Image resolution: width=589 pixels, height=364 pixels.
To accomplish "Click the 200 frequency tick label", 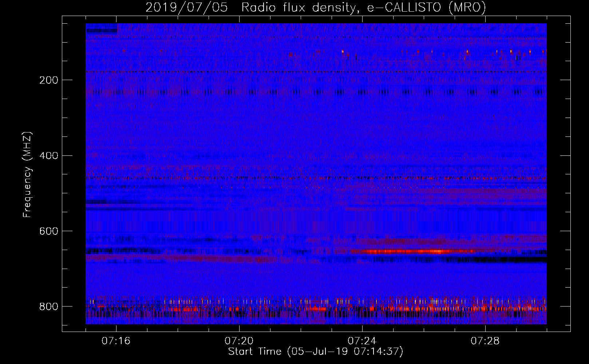I will point(49,80).
